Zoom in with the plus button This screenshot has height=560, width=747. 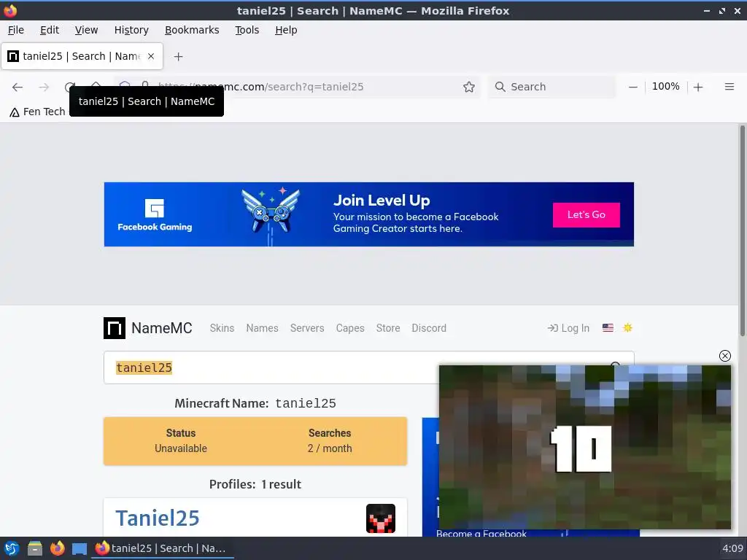click(x=698, y=87)
